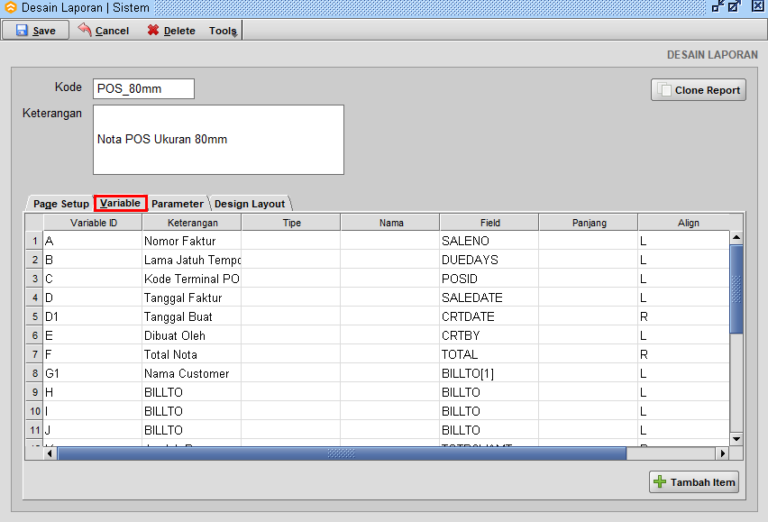Click the Kode input field
This screenshot has width=768, height=522.
[143, 89]
